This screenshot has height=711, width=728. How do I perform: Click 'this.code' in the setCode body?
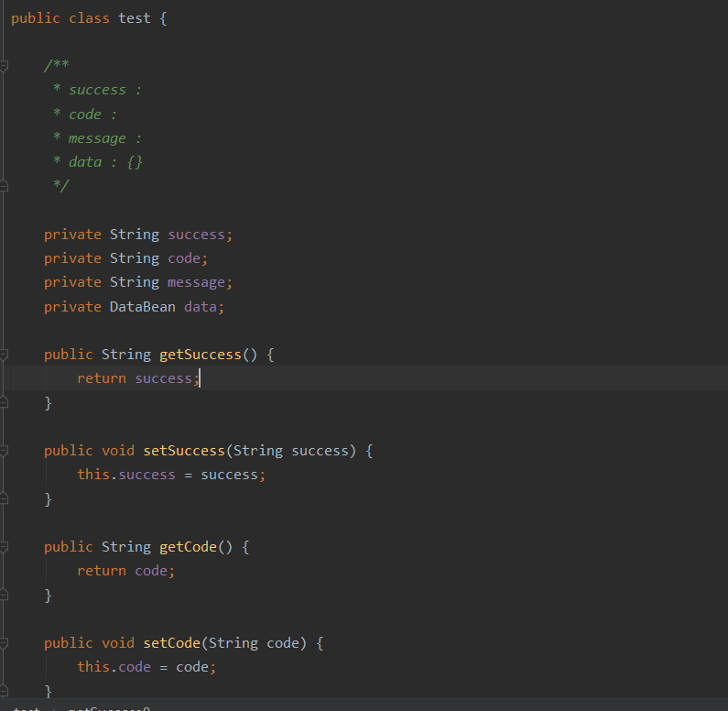click(114, 667)
